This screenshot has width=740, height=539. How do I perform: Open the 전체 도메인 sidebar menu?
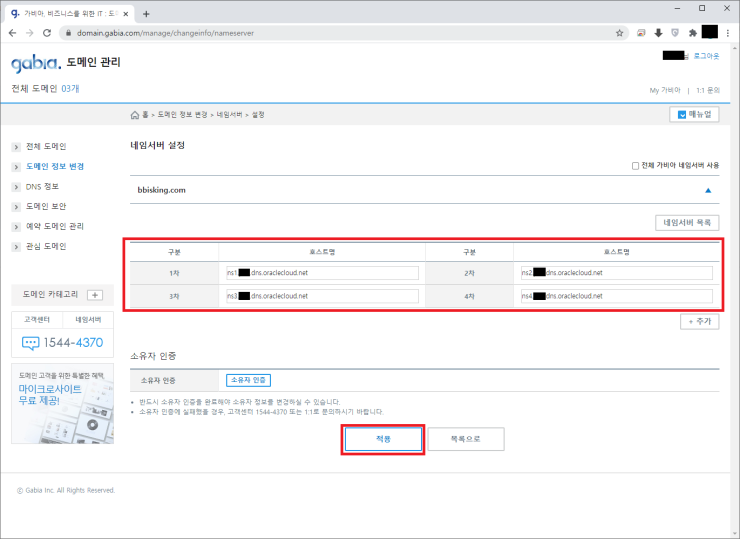[x=46, y=146]
